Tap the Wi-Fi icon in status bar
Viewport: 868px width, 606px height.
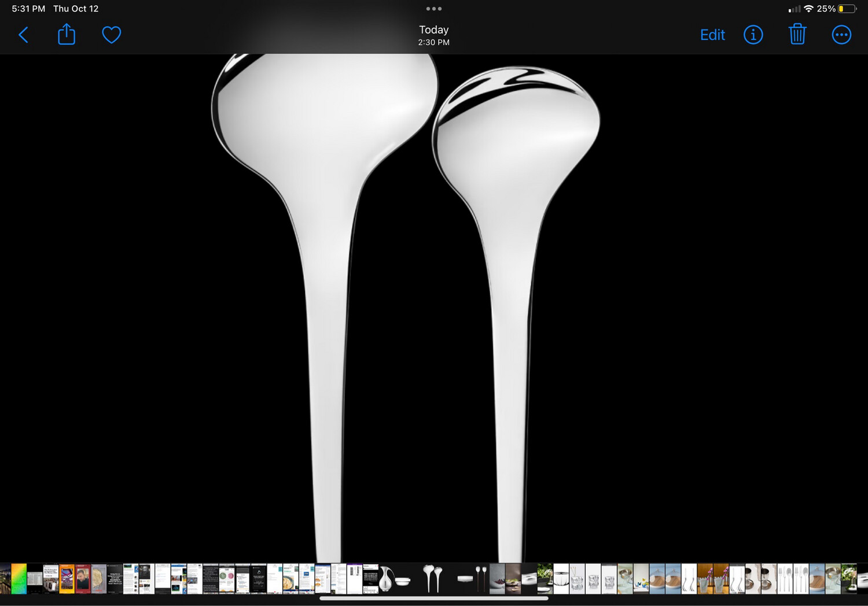click(x=808, y=9)
